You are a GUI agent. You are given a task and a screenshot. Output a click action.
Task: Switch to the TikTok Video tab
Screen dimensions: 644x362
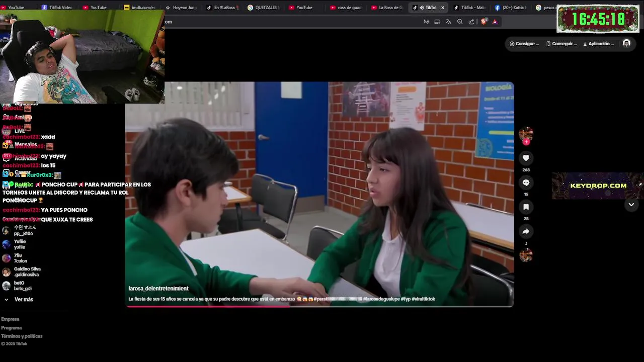(57, 8)
